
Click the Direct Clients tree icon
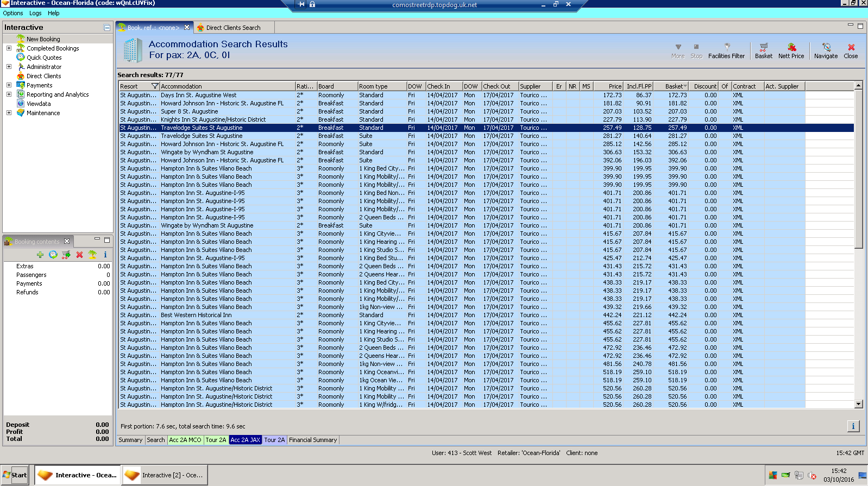tap(21, 75)
